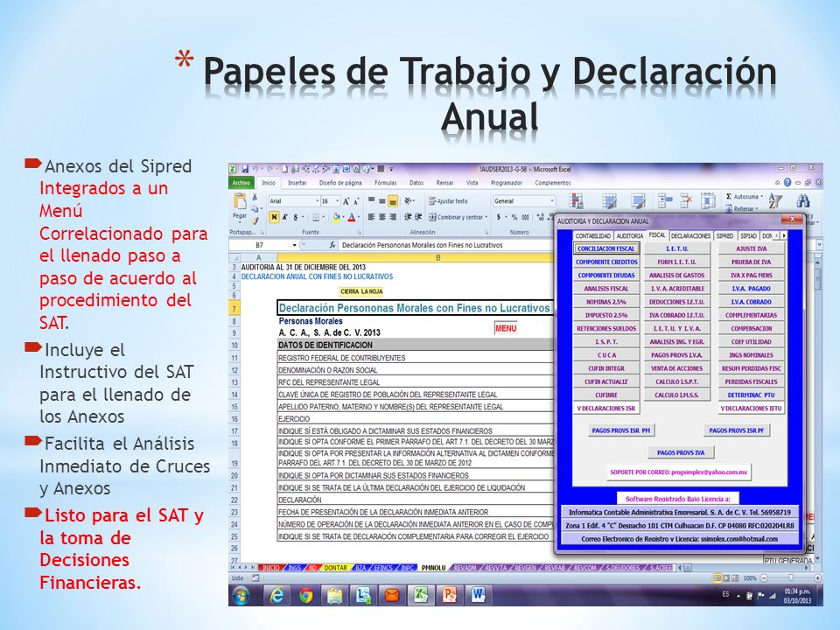Toggle align text left
The height and width of the screenshot is (630, 840).
[x=371, y=217]
